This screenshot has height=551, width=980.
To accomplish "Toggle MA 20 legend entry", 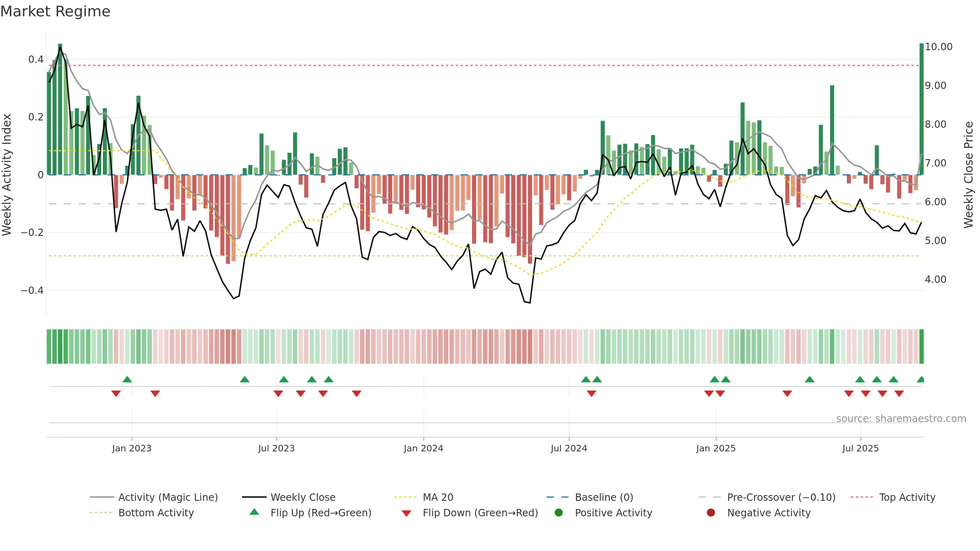I will 423,497.
